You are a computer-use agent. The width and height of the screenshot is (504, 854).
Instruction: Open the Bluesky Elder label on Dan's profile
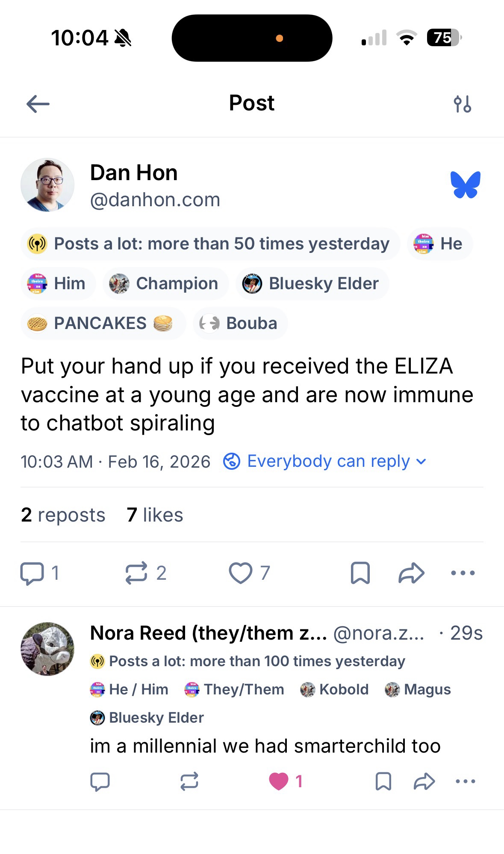[x=312, y=284]
